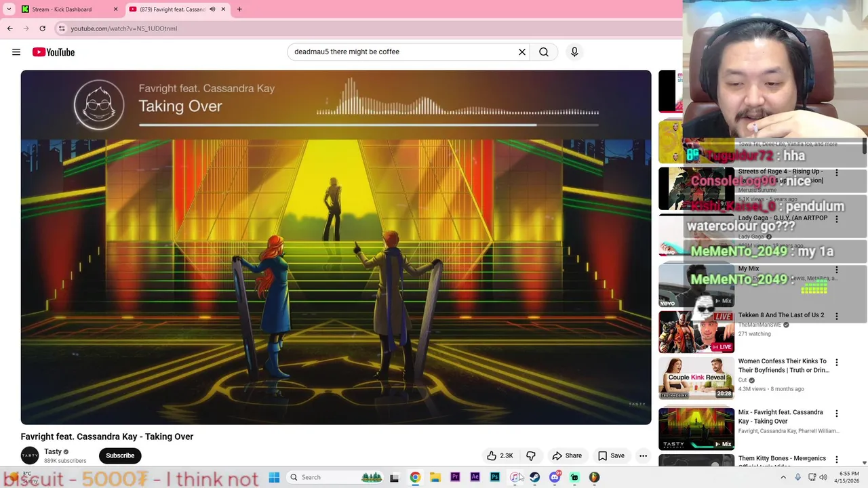The width and height of the screenshot is (868, 488).
Task: Like the video (2.3K thumbs up)
Action: [x=500, y=455]
